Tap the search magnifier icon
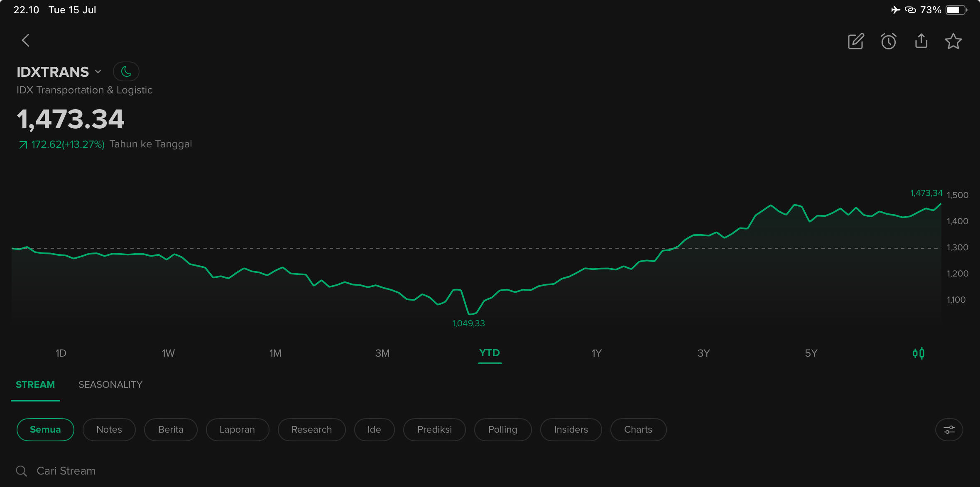Viewport: 980px width, 487px height. (x=22, y=471)
